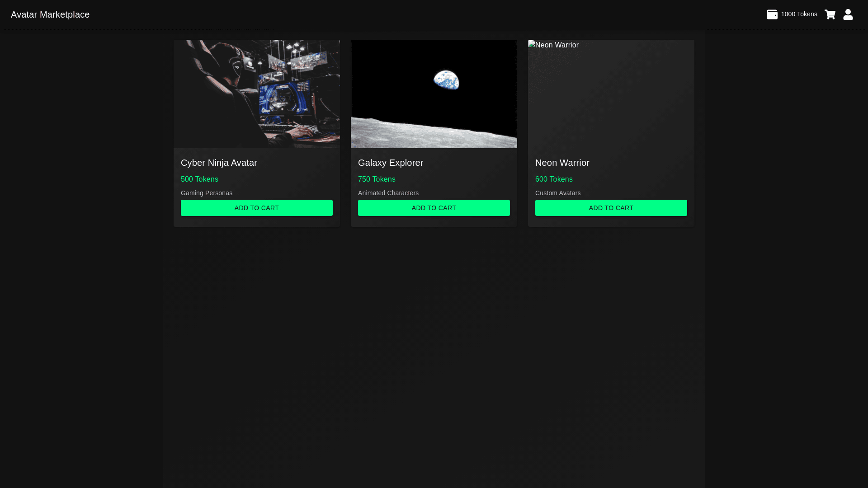868x488 pixels.
Task: Click the 750 Tokens price
Action: pos(377,179)
